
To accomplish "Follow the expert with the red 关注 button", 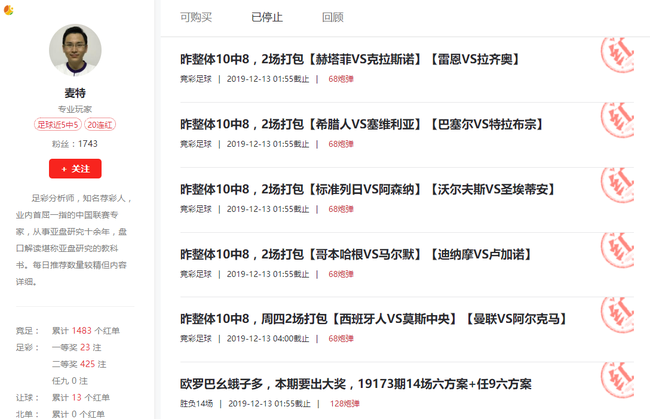I will (x=75, y=169).
